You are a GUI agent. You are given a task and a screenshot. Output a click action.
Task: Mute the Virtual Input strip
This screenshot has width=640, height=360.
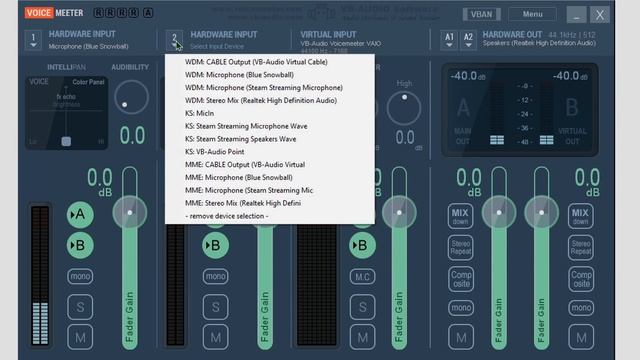(x=362, y=337)
